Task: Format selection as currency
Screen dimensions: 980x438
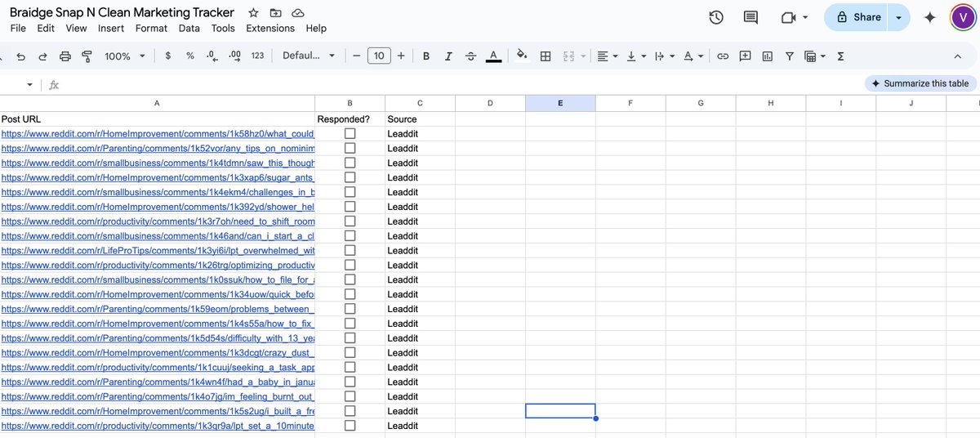Action: (x=167, y=56)
